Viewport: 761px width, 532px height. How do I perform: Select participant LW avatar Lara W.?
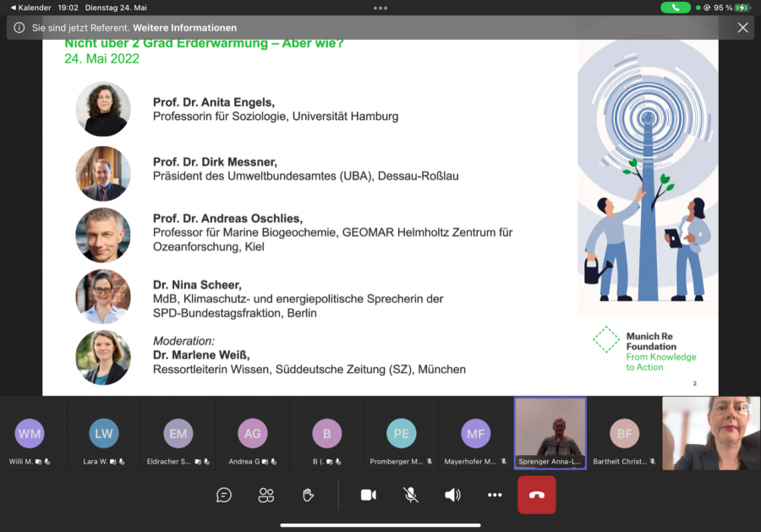[x=104, y=434]
